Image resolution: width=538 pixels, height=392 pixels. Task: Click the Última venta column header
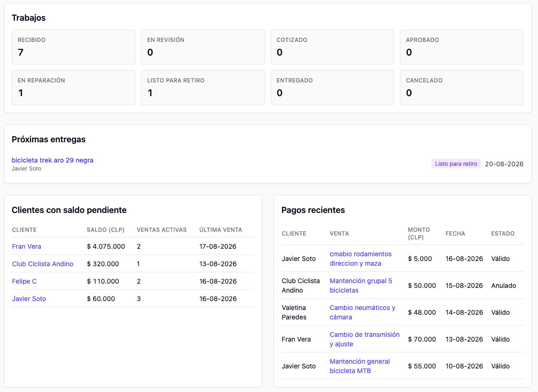(x=221, y=230)
